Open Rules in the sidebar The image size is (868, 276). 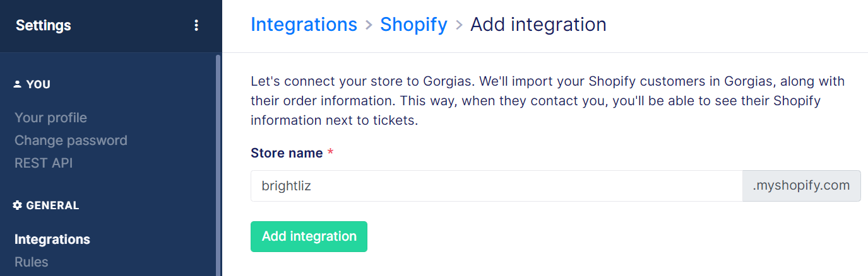click(32, 262)
